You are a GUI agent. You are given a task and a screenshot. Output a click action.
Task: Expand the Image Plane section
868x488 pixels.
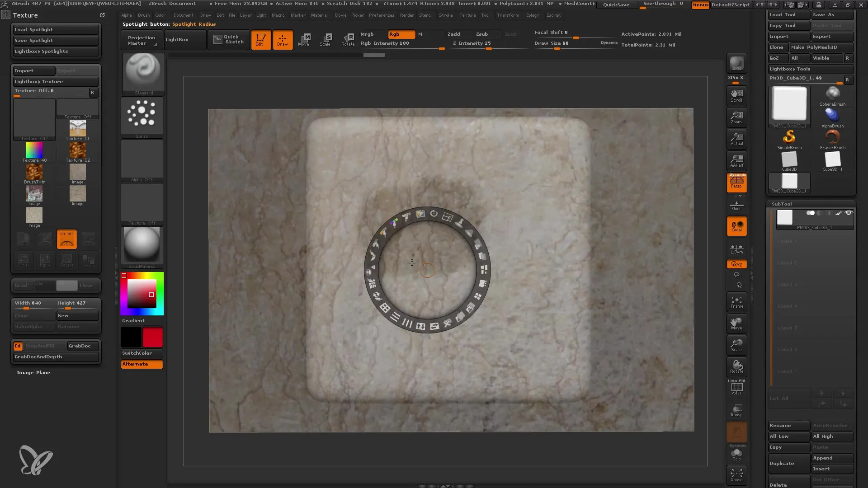[33, 373]
